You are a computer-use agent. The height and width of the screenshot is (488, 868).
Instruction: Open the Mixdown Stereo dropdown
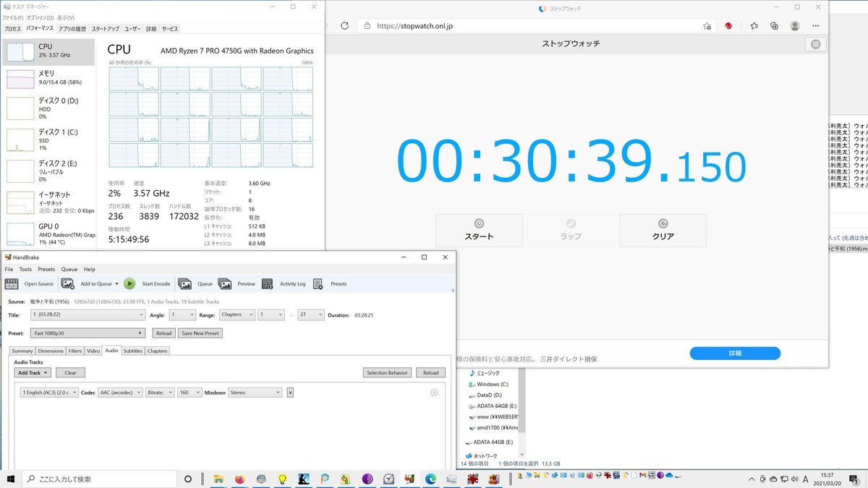point(255,393)
